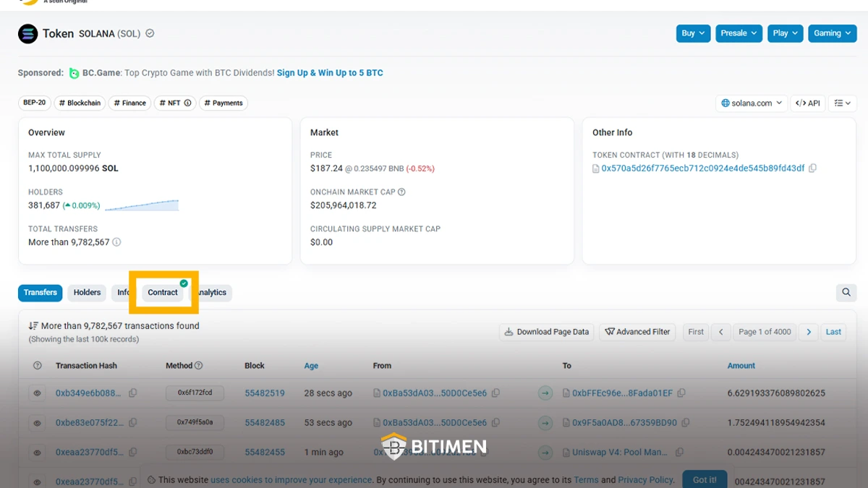Open the Onchain Market Cap help icon
The height and width of the screenshot is (488, 868).
point(401,192)
